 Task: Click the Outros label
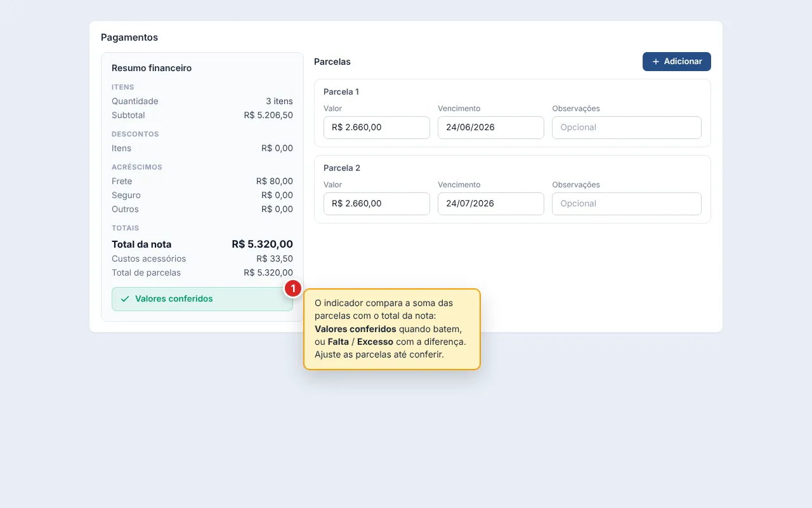click(125, 210)
